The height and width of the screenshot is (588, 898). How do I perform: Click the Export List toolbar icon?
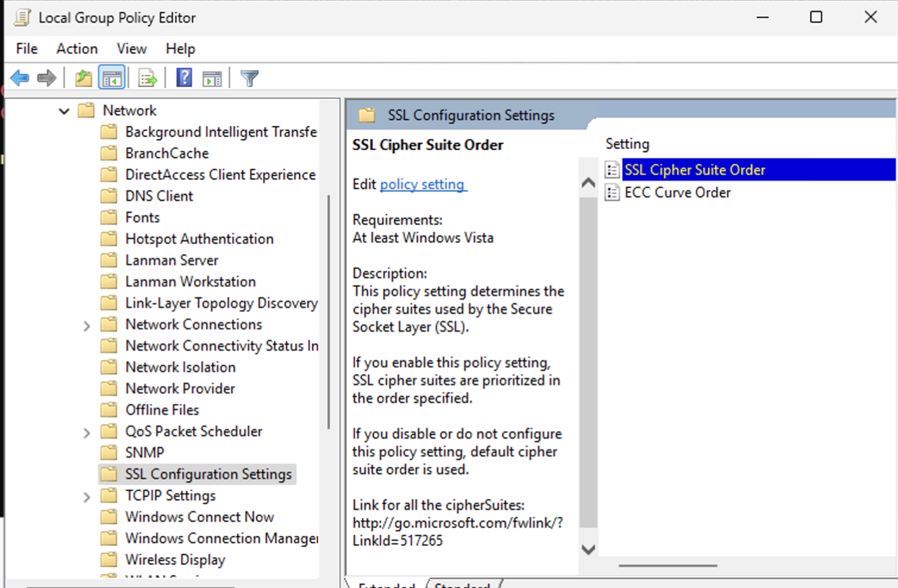(147, 78)
